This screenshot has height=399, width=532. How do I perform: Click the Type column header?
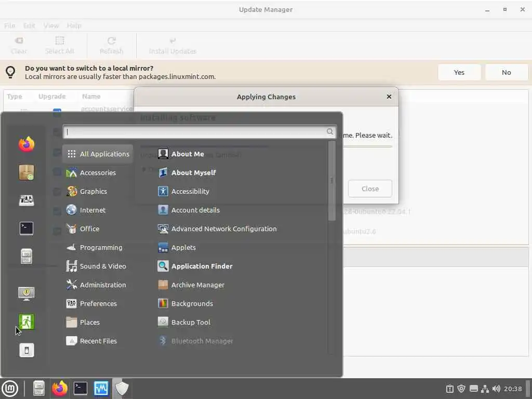(x=15, y=96)
